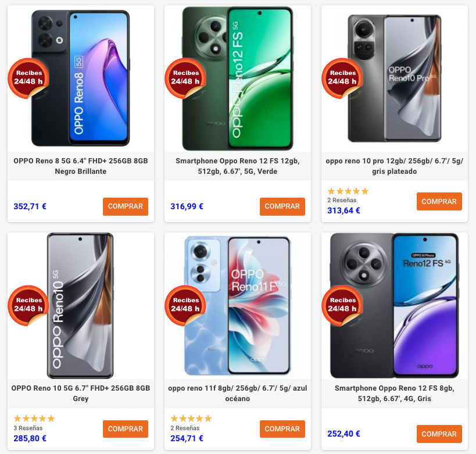
Task: Buy the OPPO Reno 10 5G Grey
Action: tap(126, 429)
